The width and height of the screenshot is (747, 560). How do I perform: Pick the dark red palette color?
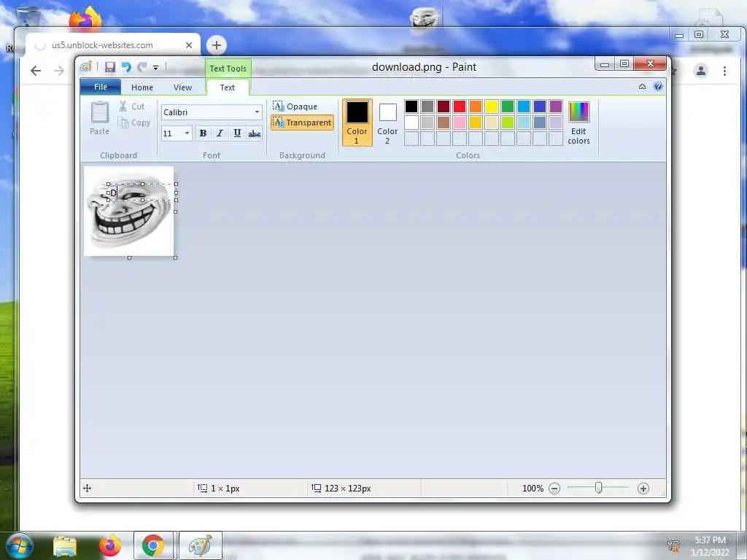pos(444,106)
